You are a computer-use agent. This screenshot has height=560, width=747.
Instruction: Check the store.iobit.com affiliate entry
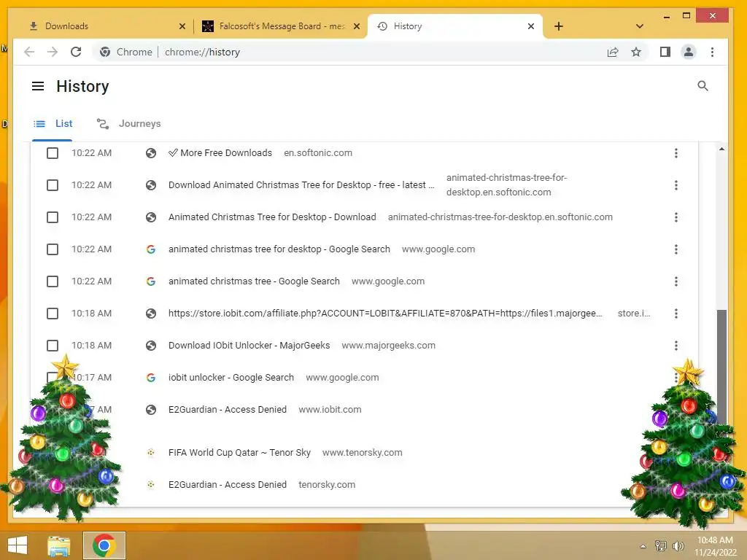(x=53, y=314)
